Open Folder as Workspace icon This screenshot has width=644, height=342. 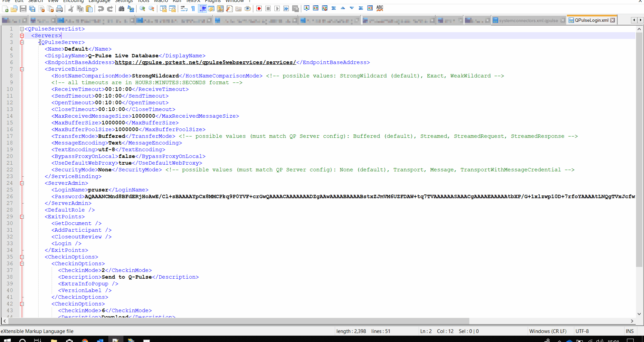238,9
